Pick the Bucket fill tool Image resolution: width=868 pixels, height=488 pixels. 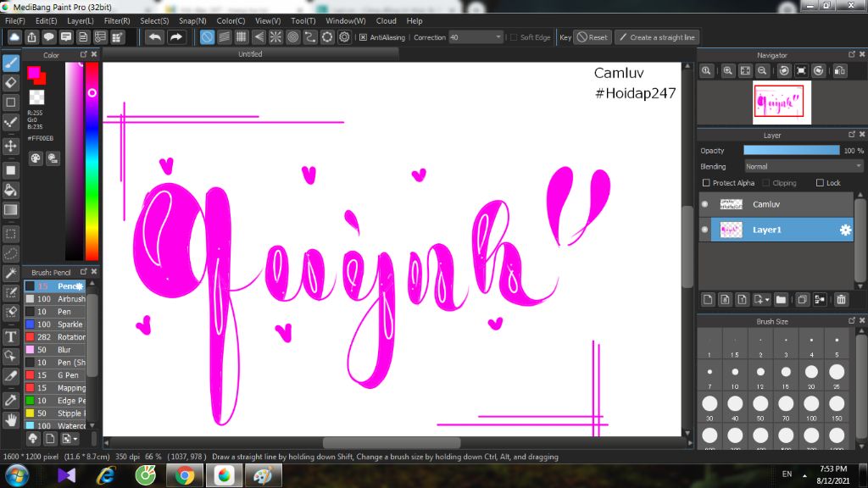pyautogui.click(x=11, y=191)
